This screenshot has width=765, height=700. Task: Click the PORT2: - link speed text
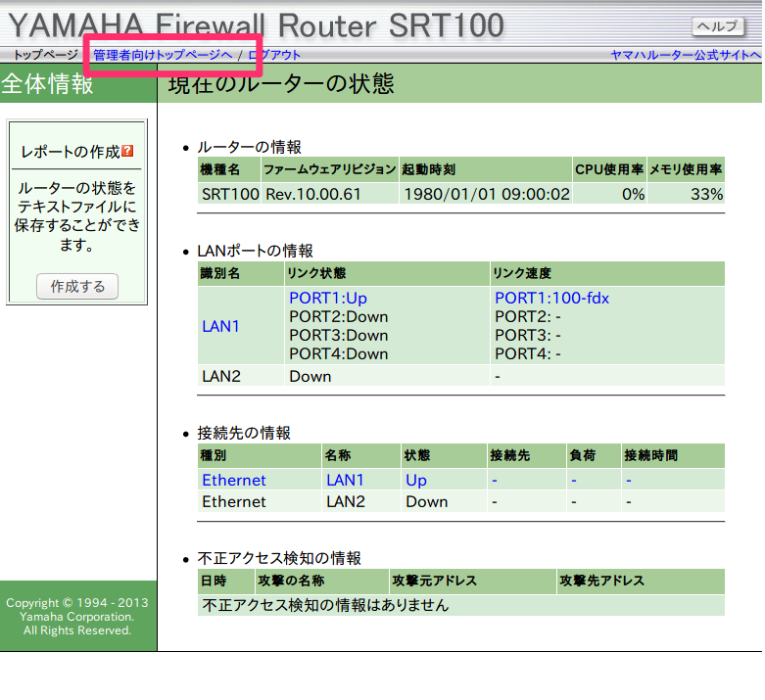point(528,317)
